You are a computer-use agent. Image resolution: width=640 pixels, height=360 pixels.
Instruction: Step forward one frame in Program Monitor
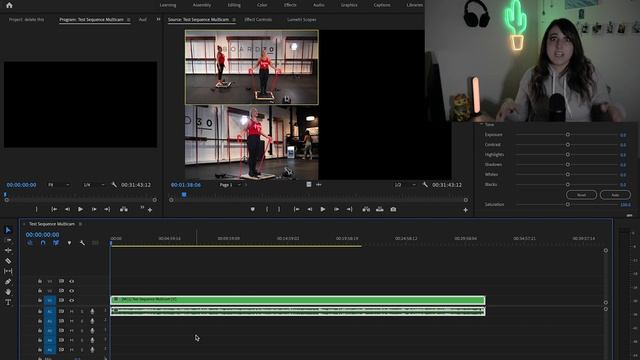click(94, 209)
